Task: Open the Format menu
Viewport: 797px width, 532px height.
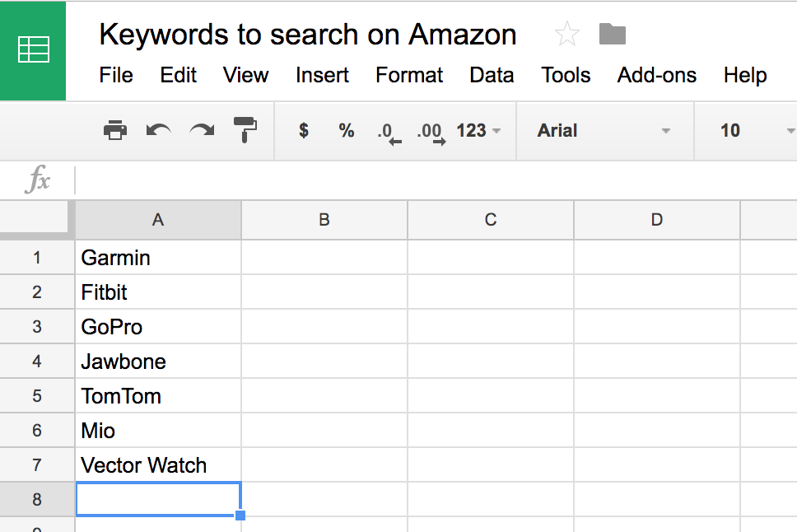Action: pos(409,75)
